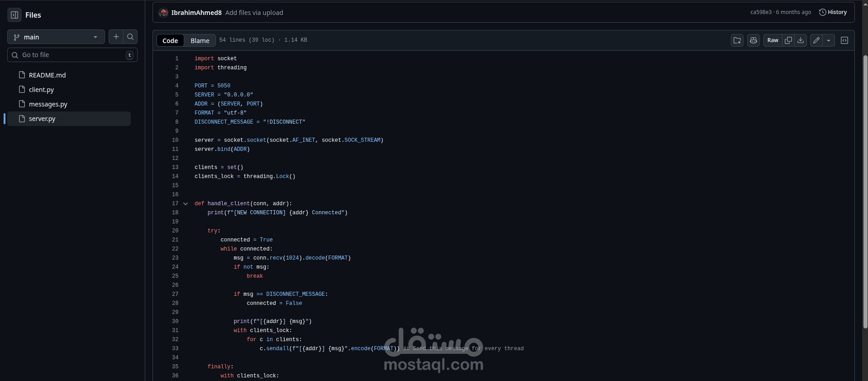Click the README.md file icon

point(22,75)
